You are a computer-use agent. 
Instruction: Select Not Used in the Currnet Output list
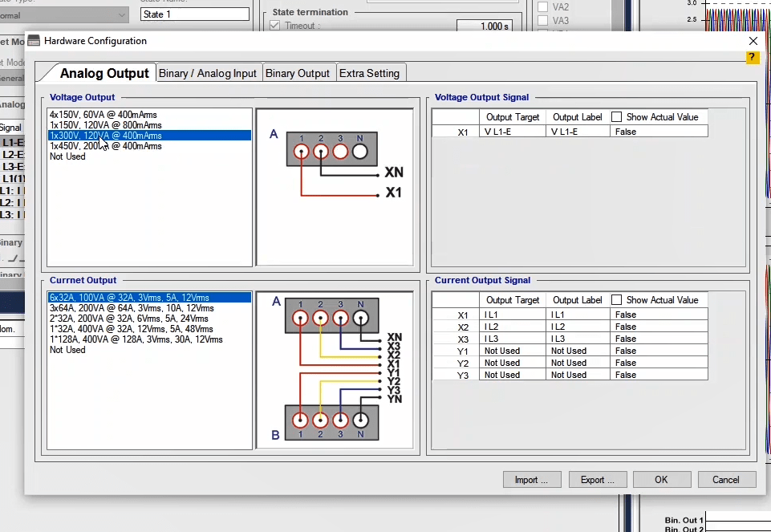[x=150, y=350]
